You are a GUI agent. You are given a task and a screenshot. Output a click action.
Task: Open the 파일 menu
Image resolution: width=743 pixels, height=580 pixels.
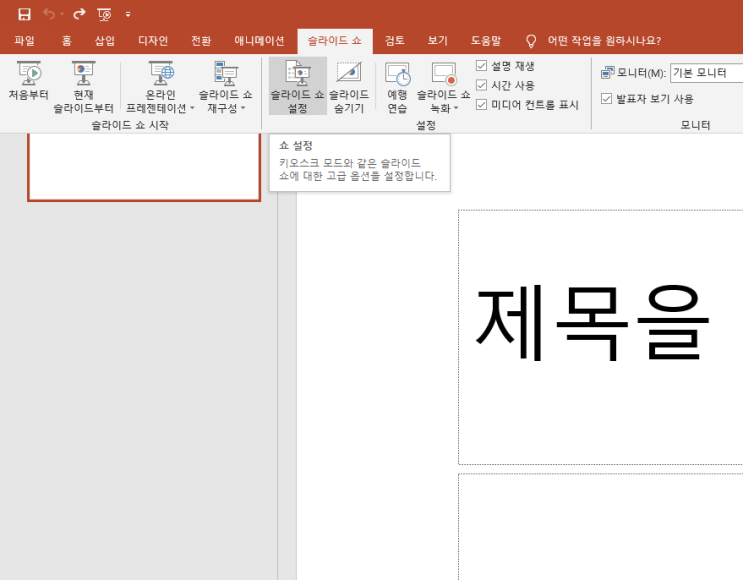(x=24, y=41)
